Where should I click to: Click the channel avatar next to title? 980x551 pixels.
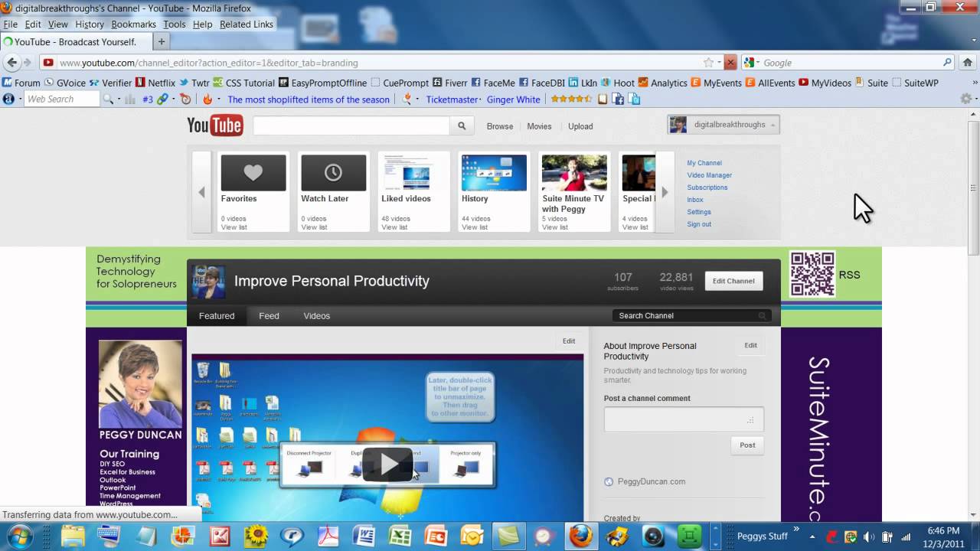coord(208,282)
